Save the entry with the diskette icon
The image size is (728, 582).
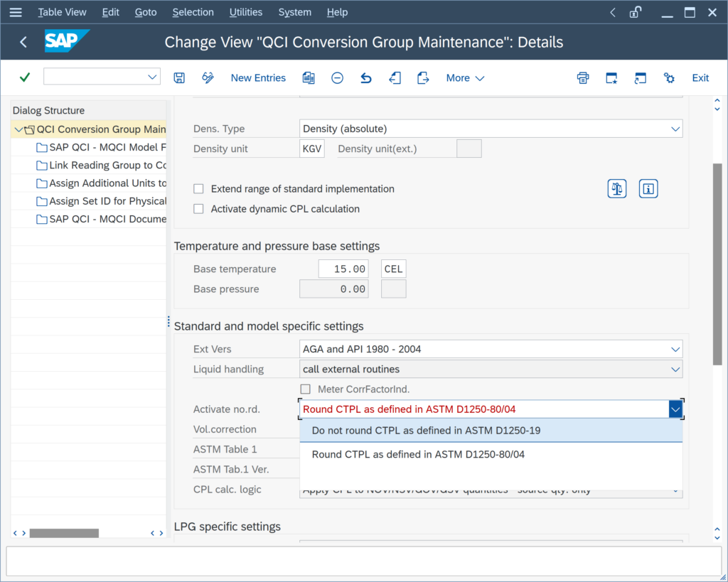tap(179, 77)
